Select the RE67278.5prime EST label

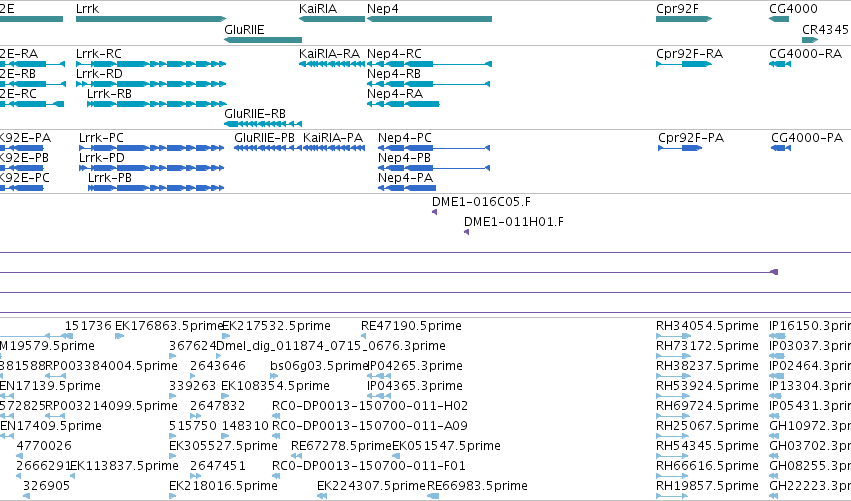341,446
